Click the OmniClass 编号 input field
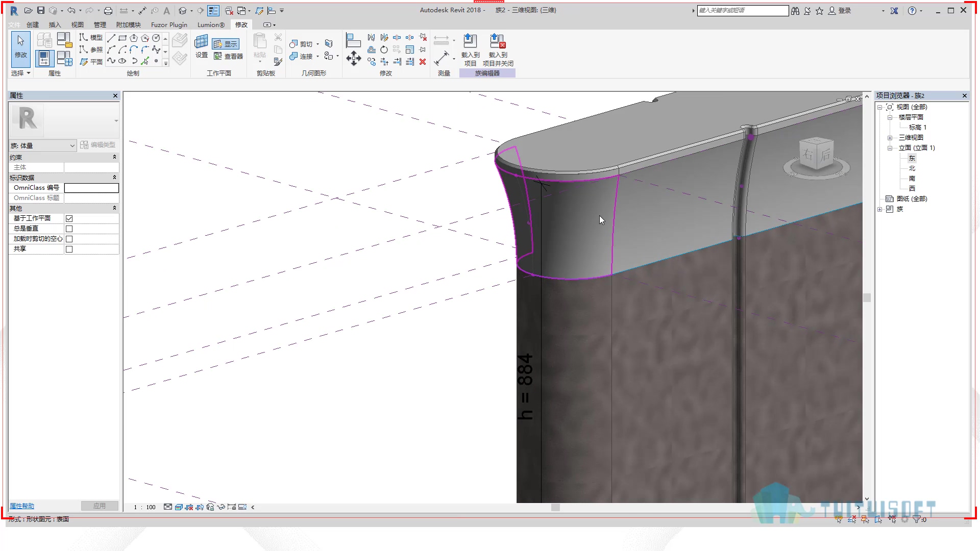980x551 pixels. pos(91,188)
